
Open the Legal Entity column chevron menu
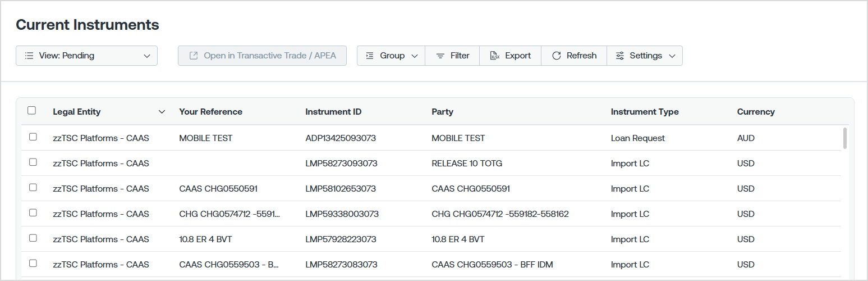tap(162, 112)
